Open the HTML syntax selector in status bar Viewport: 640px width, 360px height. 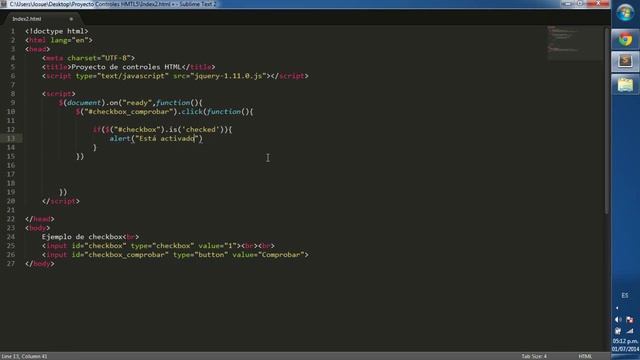[585, 356]
